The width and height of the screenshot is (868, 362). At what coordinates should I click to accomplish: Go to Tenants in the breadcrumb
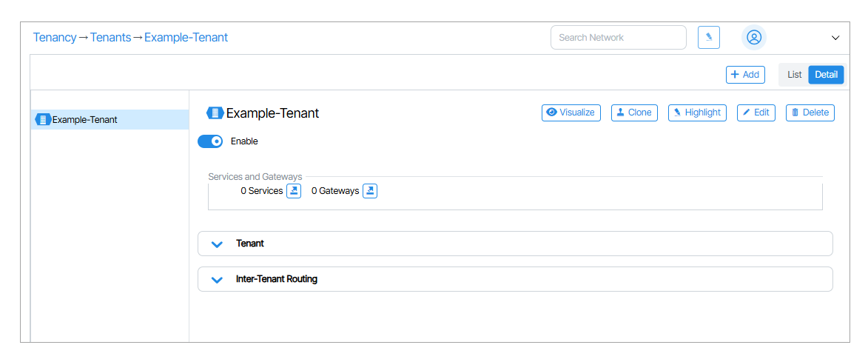pos(110,37)
